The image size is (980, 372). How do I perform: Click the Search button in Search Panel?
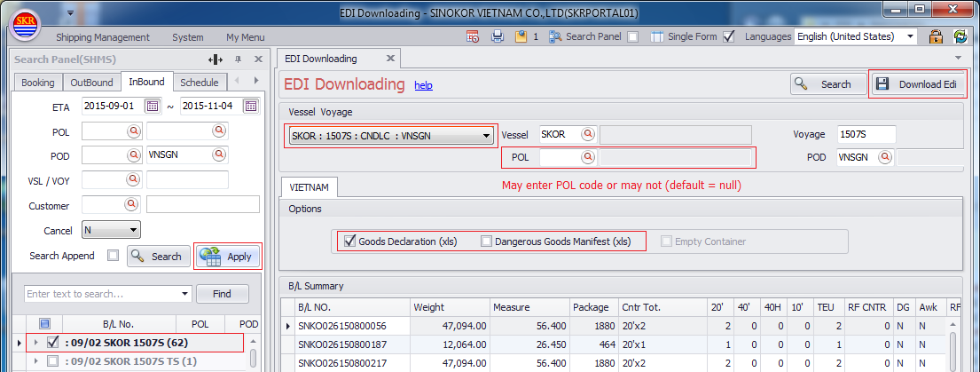159,257
